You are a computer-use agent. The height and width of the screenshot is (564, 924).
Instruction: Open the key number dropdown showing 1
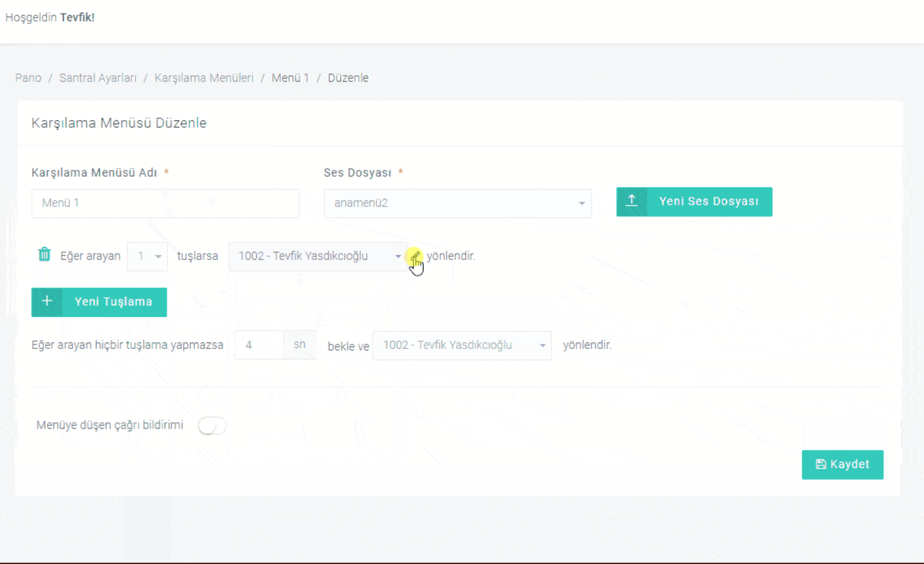tap(148, 256)
